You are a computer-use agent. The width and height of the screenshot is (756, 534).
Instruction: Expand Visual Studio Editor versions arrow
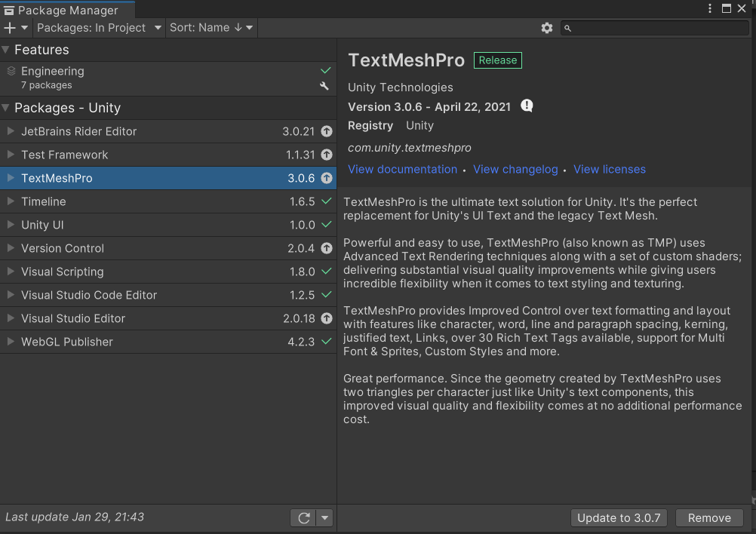(x=11, y=318)
